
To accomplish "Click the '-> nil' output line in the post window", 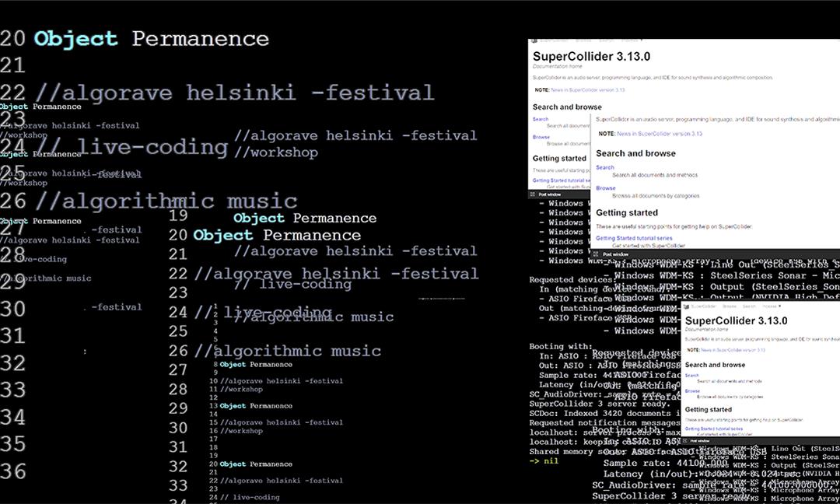I will click(544, 460).
